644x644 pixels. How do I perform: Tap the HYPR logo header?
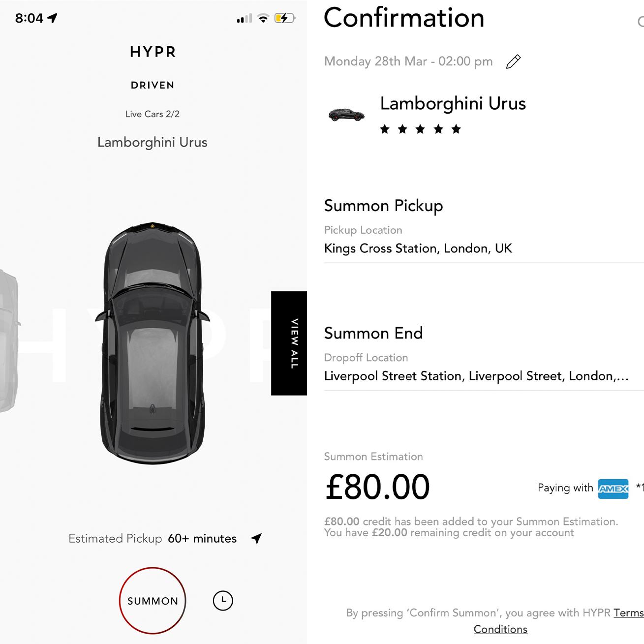click(153, 52)
